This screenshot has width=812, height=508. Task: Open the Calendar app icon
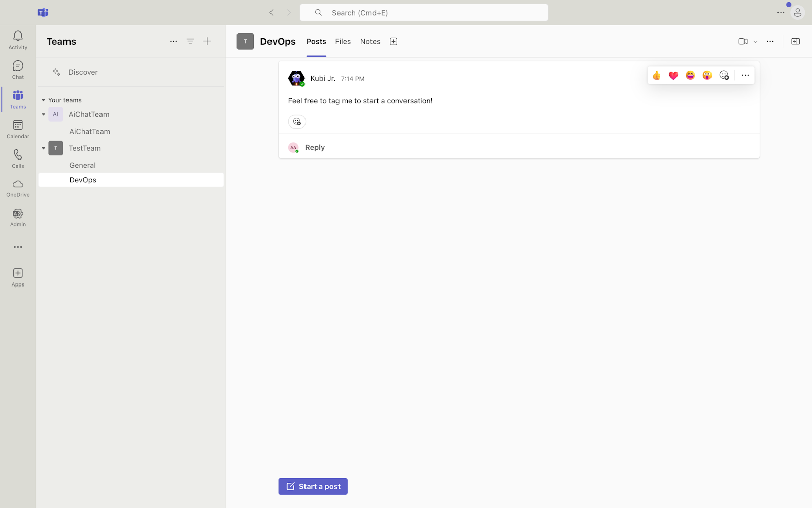(18, 129)
